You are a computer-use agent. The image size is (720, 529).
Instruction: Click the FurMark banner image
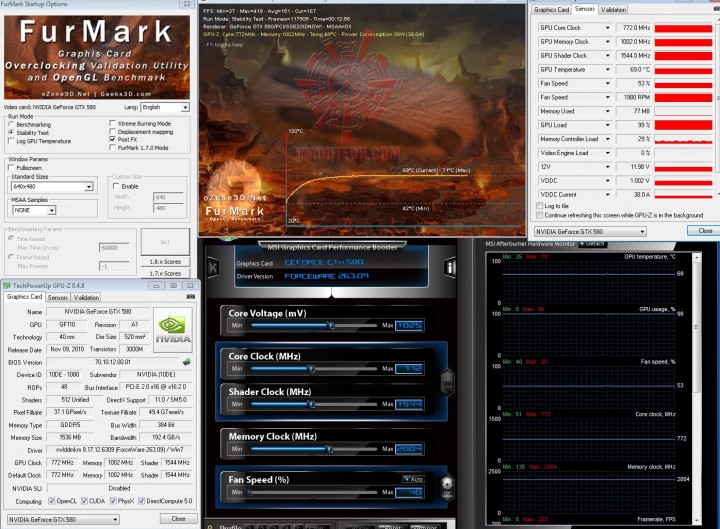click(97, 57)
